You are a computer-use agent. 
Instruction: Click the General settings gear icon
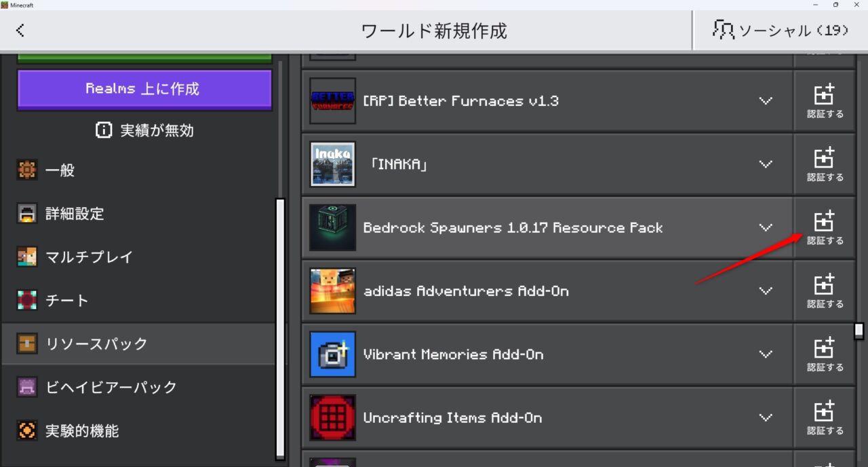point(27,170)
